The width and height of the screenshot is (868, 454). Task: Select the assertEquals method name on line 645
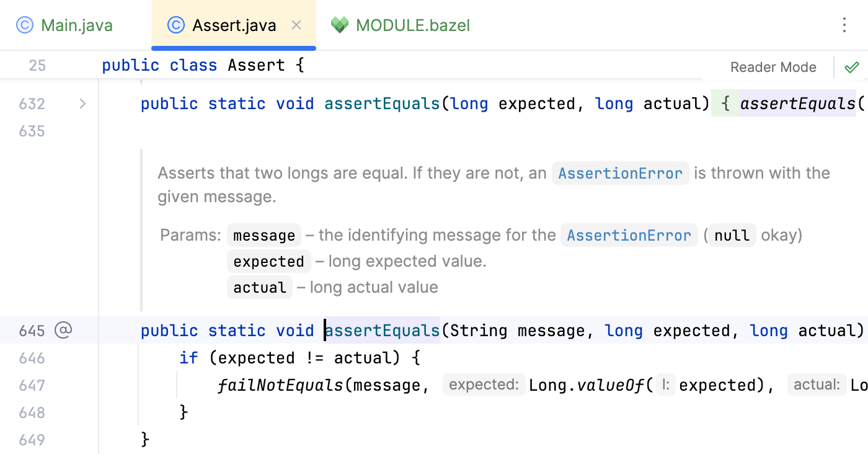tap(381, 330)
